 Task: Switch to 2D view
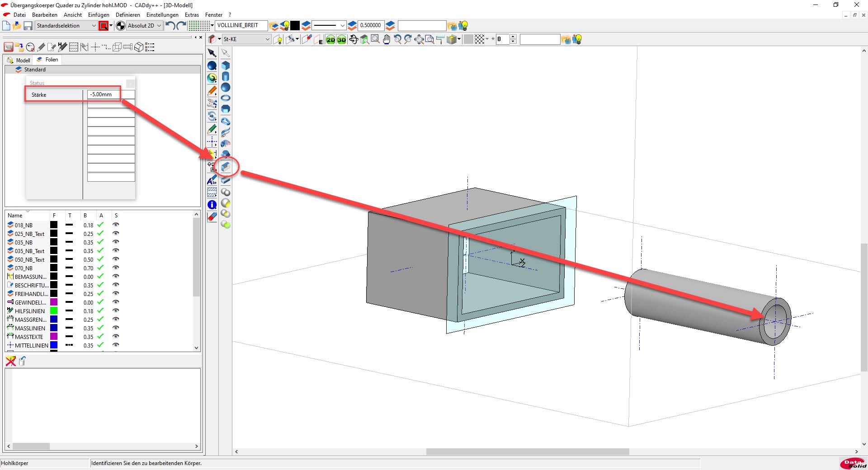coord(331,40)
